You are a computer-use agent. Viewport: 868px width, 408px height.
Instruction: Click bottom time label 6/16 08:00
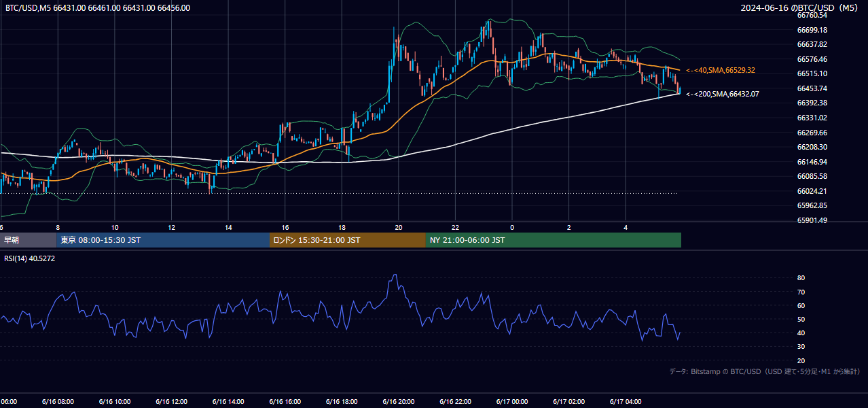(58, 402)
